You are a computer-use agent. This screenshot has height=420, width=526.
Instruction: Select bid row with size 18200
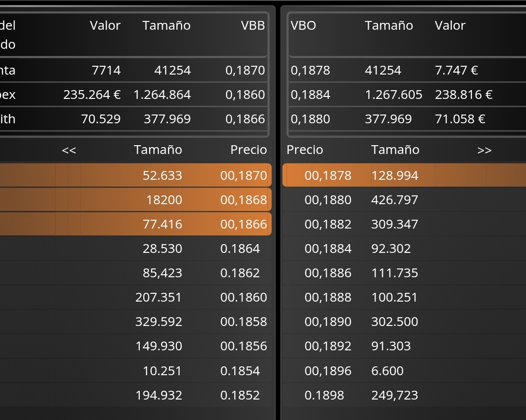[x=164, y=200]
